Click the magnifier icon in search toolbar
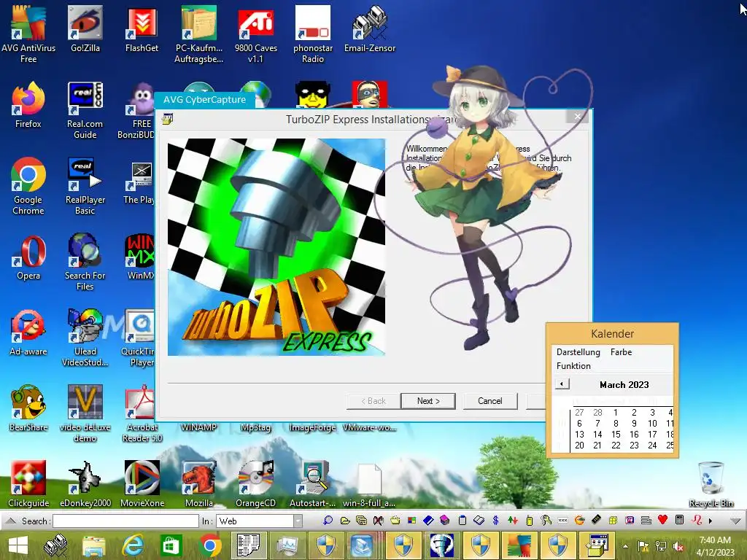Screen dimensions: 747x560 pos(328,520)
